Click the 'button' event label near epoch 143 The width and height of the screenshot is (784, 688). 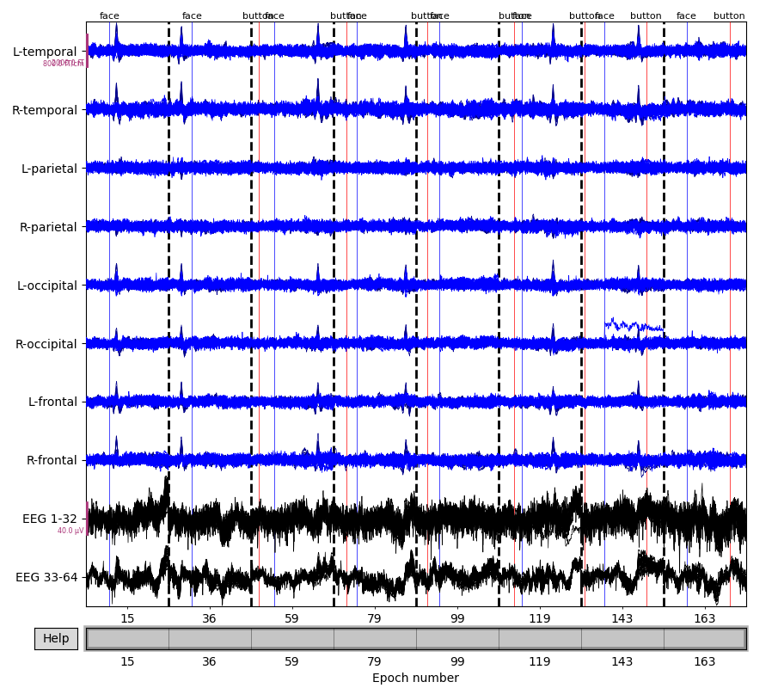pyautogui.click(x=646, y=15)
